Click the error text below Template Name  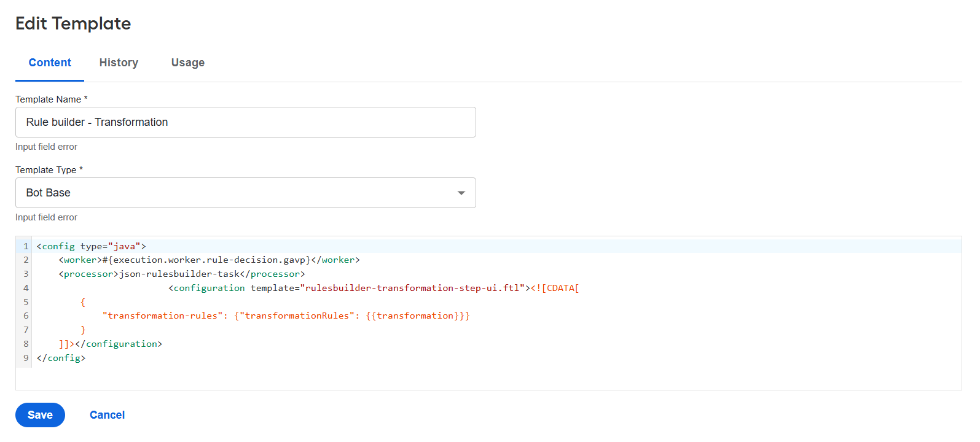pos(46,147)
